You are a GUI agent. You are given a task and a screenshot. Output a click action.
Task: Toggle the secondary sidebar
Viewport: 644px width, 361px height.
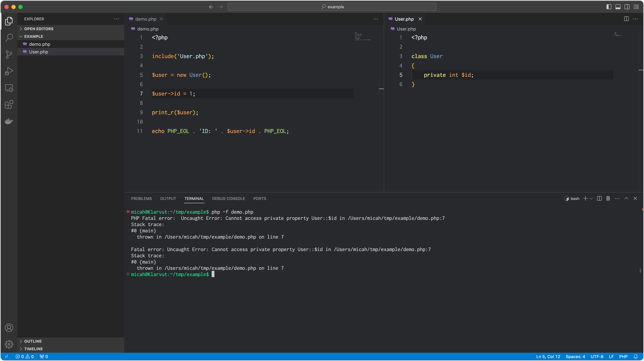point(627,7)
